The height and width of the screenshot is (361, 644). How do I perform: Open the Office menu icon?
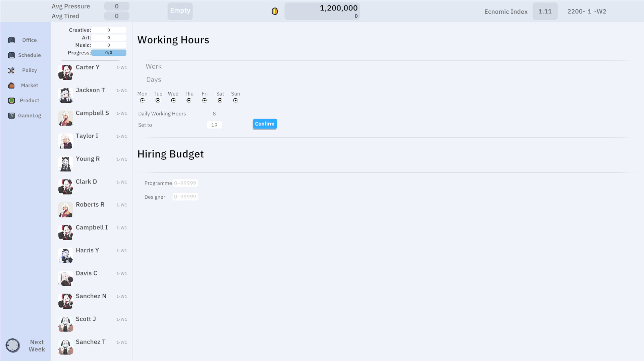coord(11,40)
